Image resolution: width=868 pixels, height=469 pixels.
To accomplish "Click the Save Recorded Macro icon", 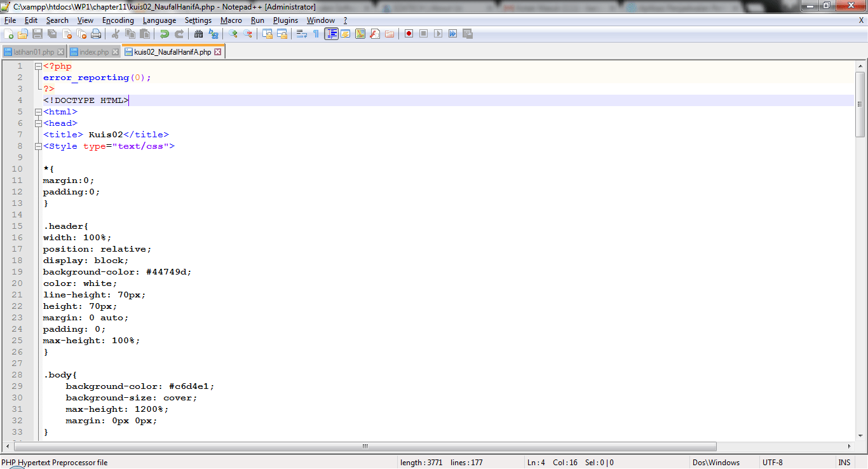I will [468, 34].
